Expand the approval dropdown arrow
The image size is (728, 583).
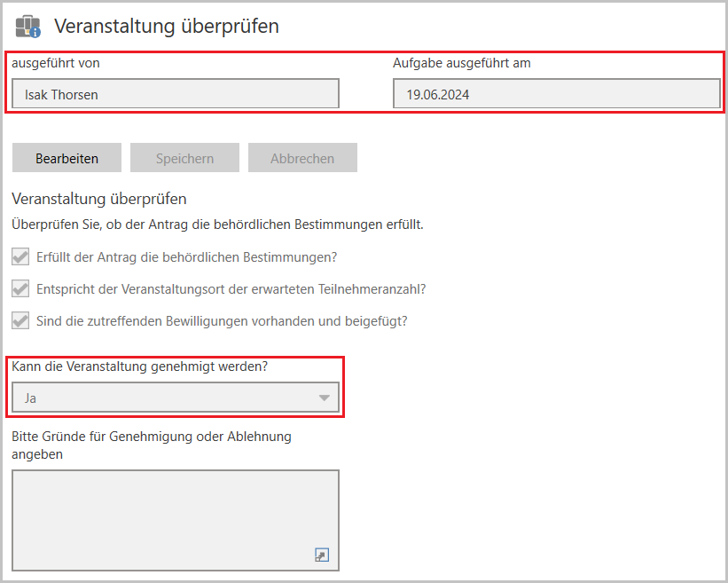pos(324,398)
